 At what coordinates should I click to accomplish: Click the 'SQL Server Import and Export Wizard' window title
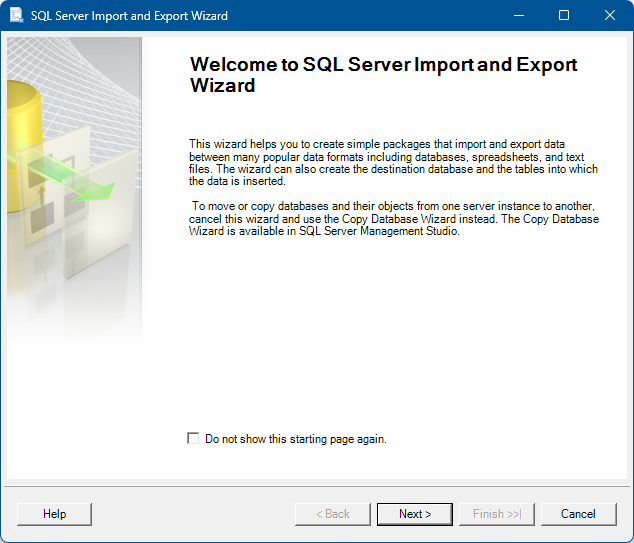tap(129, 16)
